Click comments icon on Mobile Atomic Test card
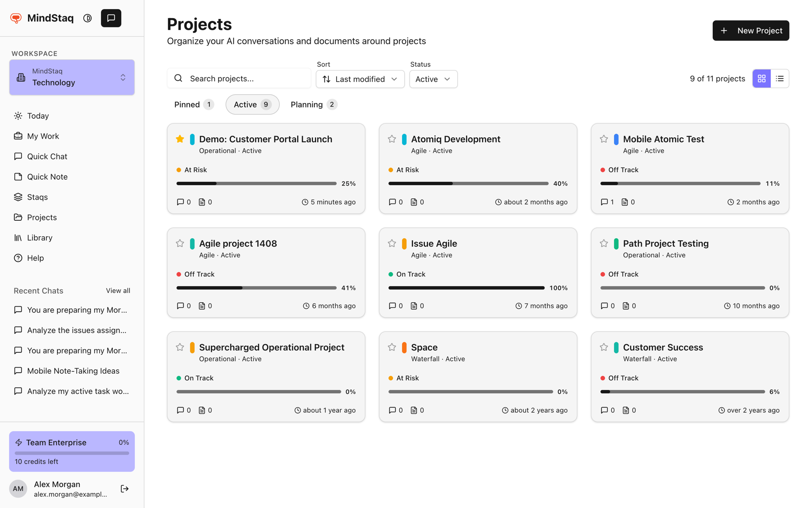The height and width of the screenshot is (508, 812). pos(604,202)
